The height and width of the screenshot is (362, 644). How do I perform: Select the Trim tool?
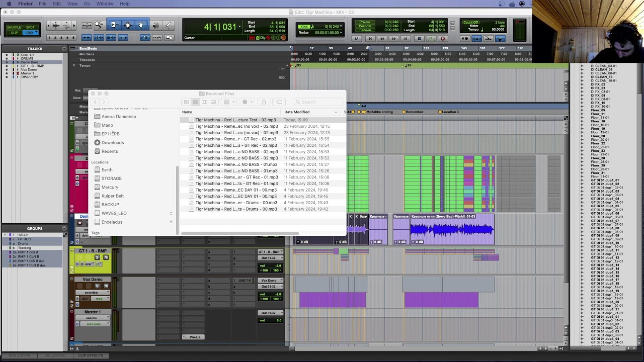click(114, 25)
